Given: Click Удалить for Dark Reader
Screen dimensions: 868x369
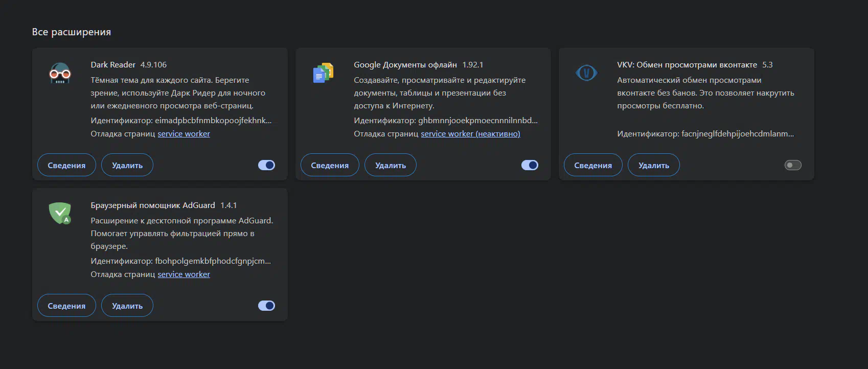Looking at the screenshot, I should [x=127, y=165].
